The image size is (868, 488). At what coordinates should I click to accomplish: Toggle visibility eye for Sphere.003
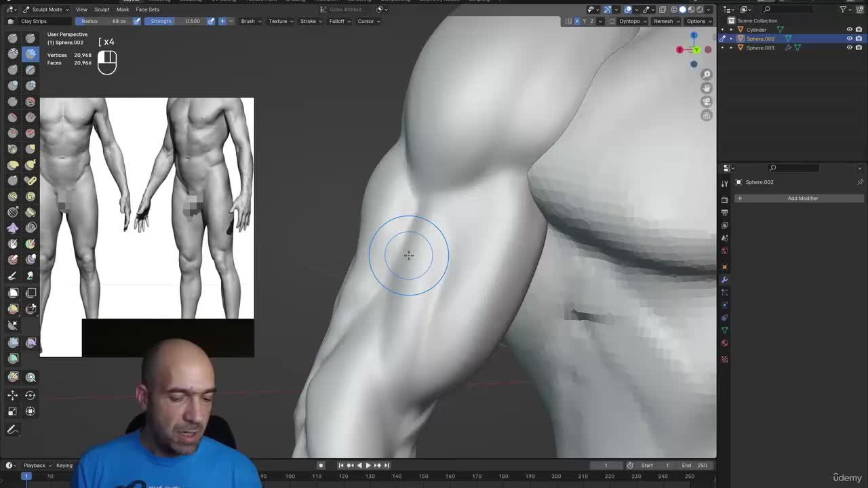[849, 47]
